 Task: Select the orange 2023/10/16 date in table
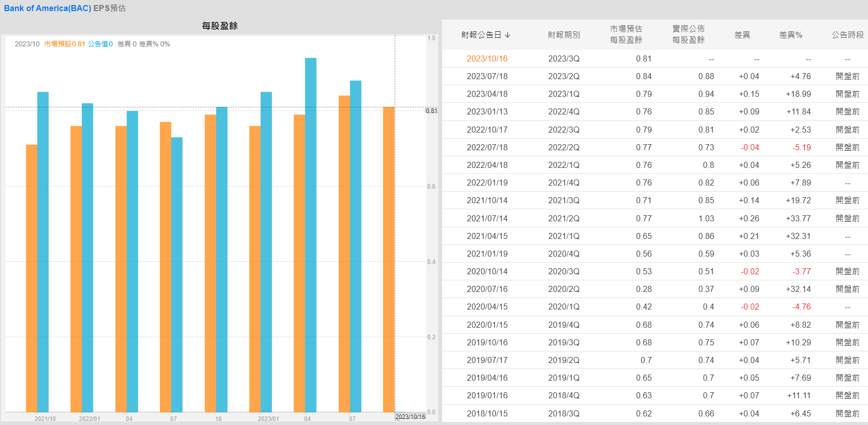[486, 58]
